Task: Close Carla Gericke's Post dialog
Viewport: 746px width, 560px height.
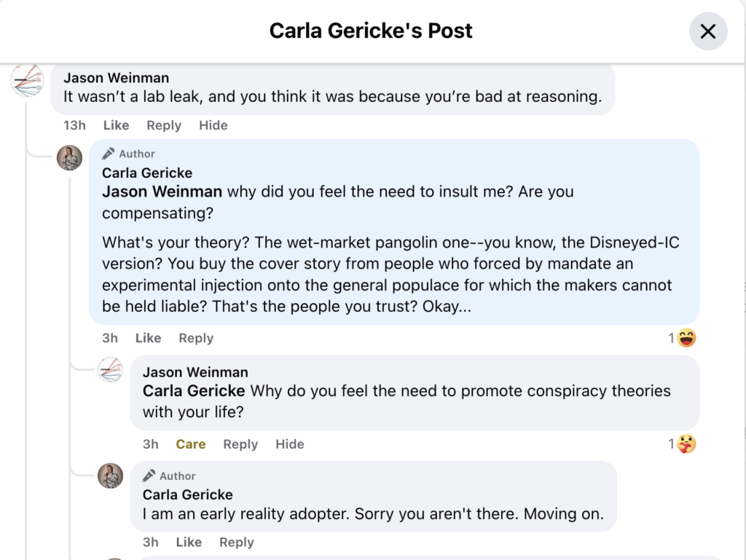Action: (708, 31)
